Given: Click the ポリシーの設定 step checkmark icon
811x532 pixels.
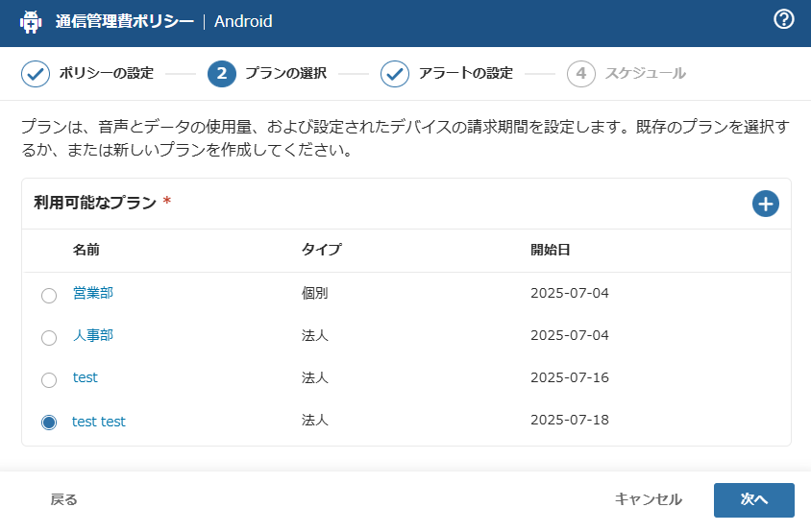Looking at the screenshot, I should click(36, 73).
